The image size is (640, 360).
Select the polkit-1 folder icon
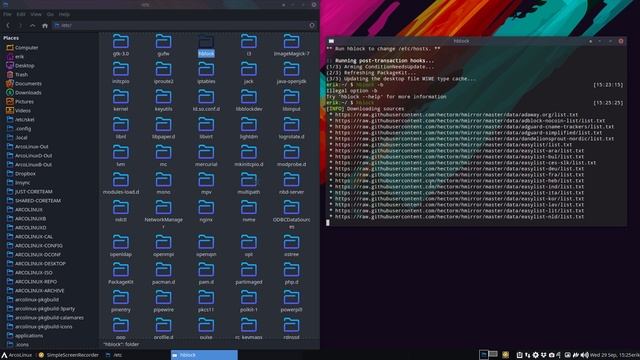[x=249, y=298]
